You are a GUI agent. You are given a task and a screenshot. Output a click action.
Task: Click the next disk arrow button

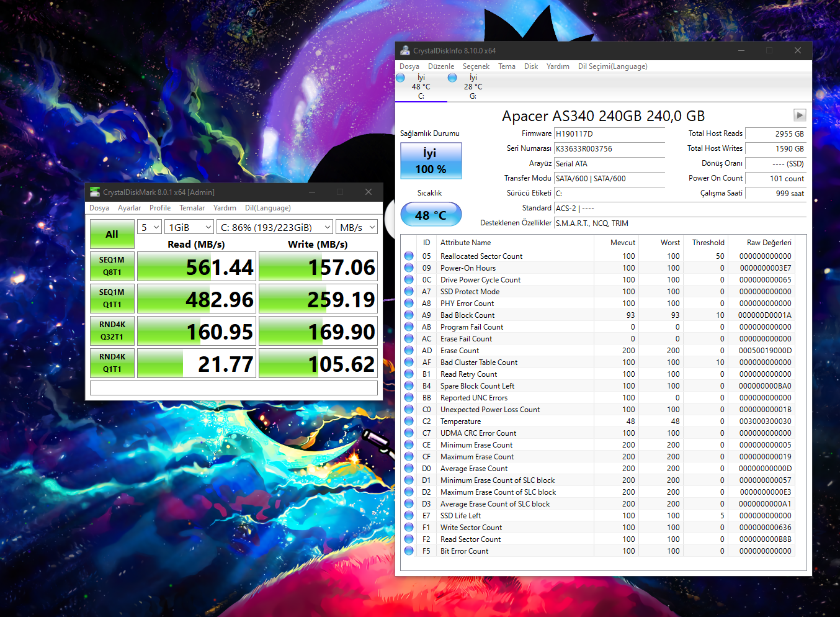[x=800, y=115]
